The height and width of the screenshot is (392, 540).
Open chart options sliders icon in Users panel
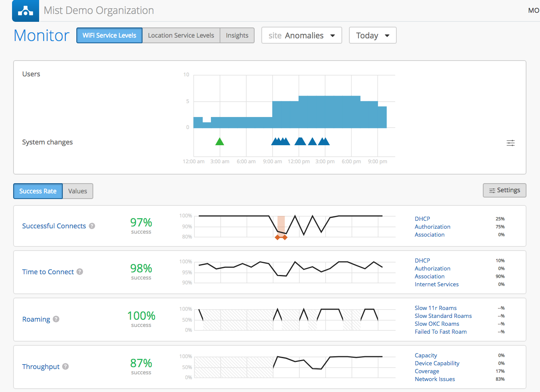click(511, 143)
